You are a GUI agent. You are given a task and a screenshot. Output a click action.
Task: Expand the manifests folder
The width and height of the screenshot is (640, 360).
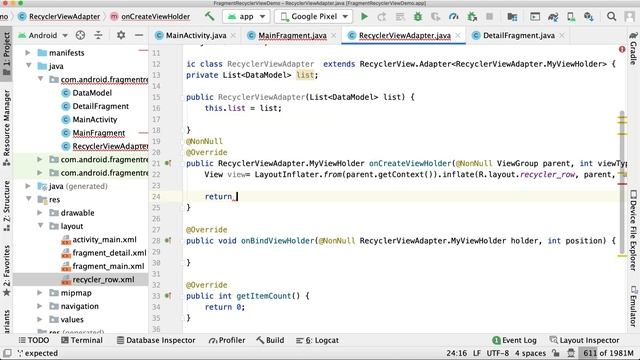(28, 53)
